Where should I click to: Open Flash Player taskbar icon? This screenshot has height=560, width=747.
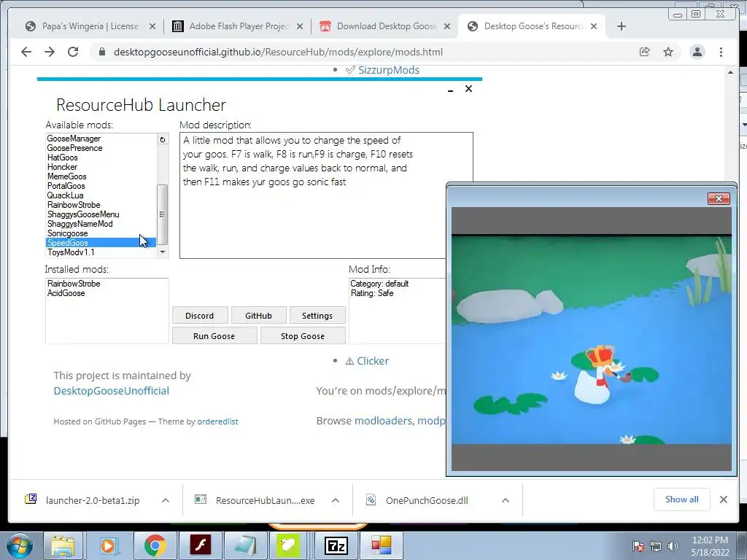200,545
